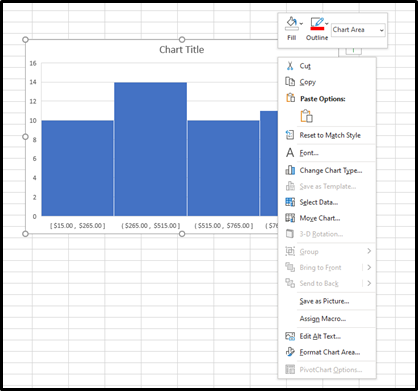Click the Format Chart Area icon
The width and height of the screenshot is (418, 391).
click(x=290, y=352)
